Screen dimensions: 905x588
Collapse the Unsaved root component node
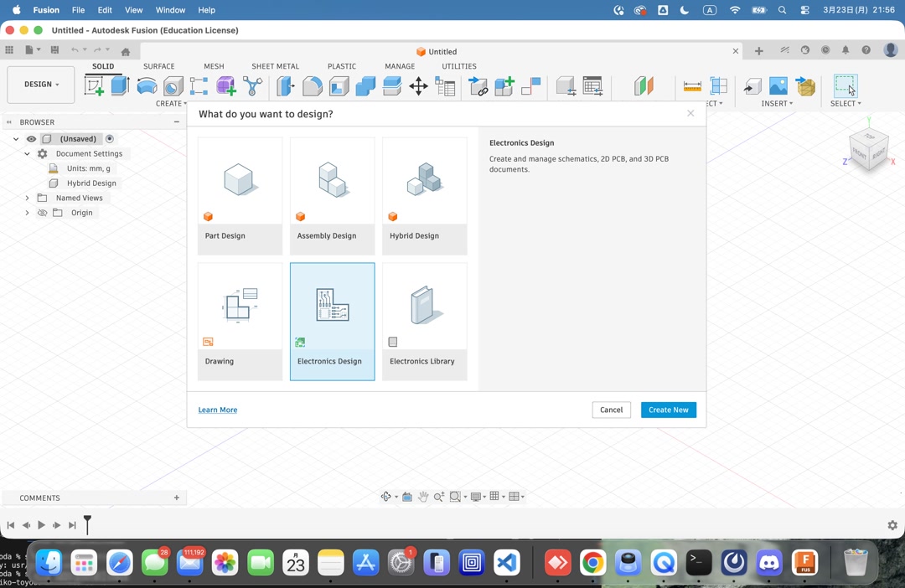coord(16,139)
